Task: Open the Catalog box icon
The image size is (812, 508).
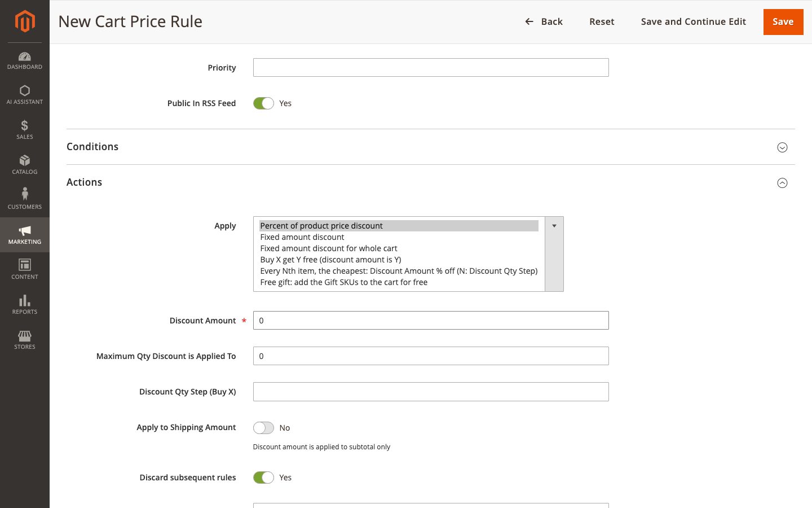Action: pos(25,160)
